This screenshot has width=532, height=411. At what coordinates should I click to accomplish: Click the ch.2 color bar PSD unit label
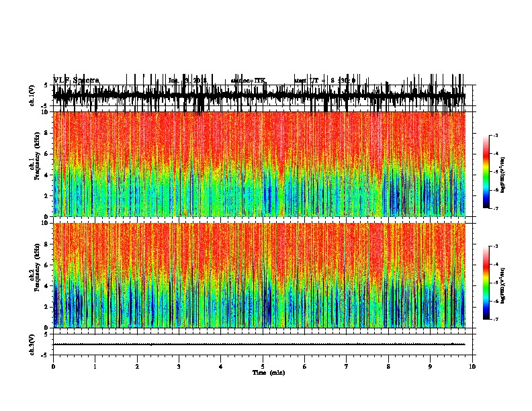(x=502, y=285)
